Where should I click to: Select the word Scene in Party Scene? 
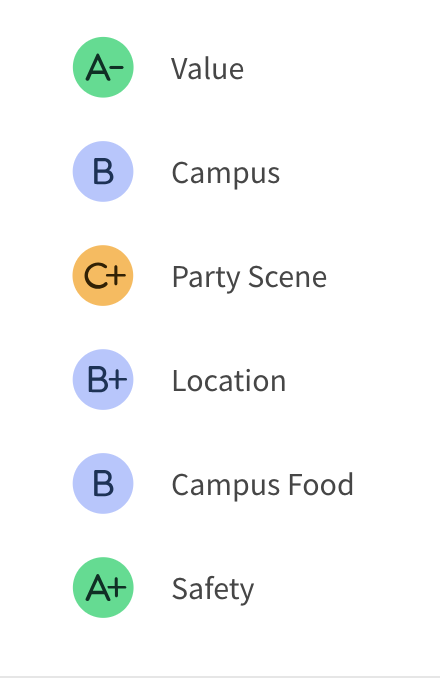point(287,277)
